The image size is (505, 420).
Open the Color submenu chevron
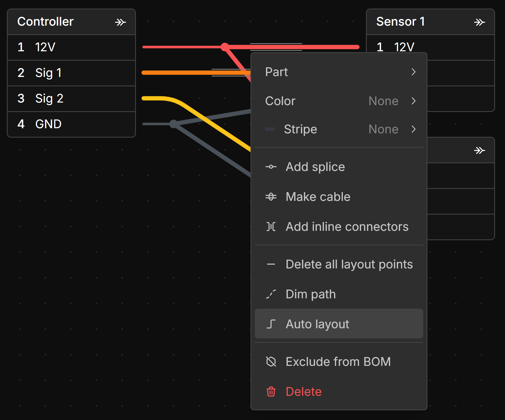point(414,101)
